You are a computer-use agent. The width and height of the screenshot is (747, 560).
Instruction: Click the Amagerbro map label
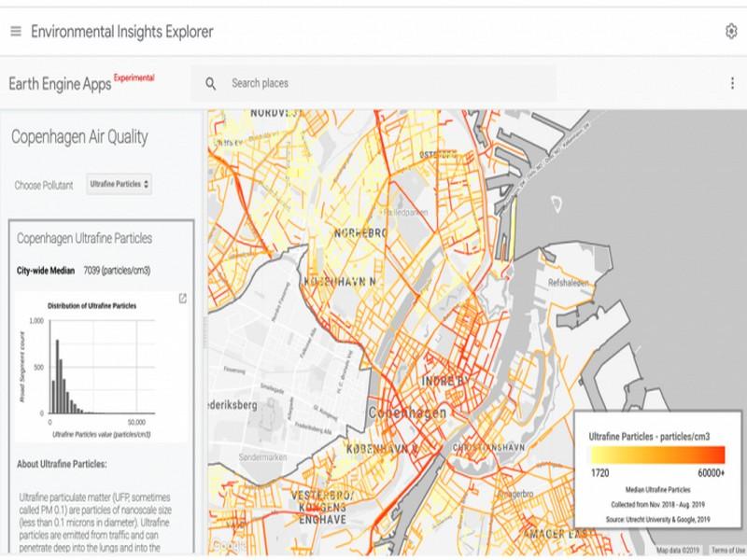click(x=515, y=495)
